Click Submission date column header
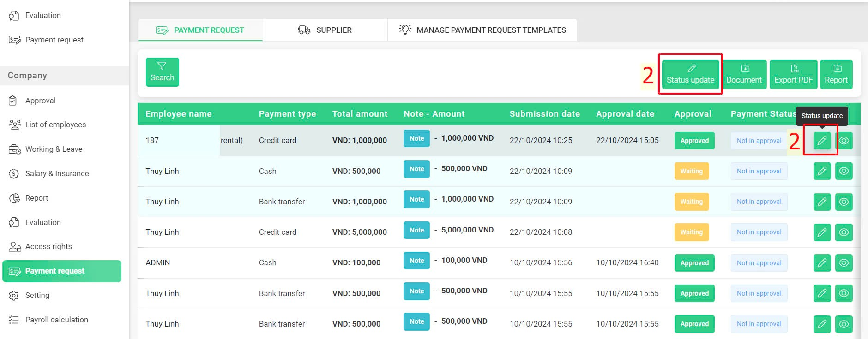The image size is (868, 339). click(x=544, y=114)
